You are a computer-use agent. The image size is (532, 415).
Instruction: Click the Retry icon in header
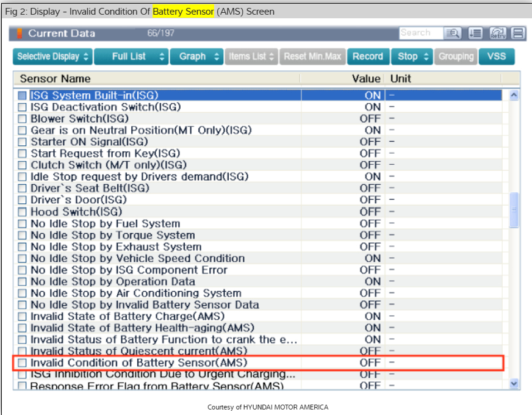click(498, 33)
